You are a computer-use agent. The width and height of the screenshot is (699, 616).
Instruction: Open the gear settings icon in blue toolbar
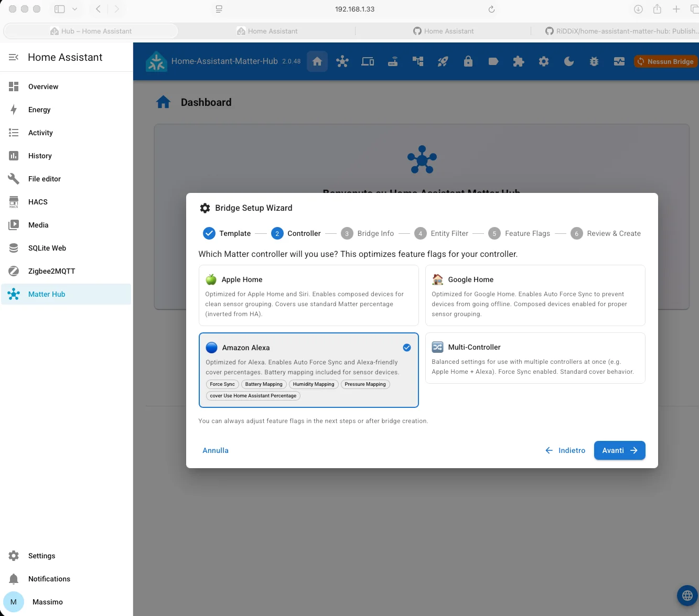544,61
